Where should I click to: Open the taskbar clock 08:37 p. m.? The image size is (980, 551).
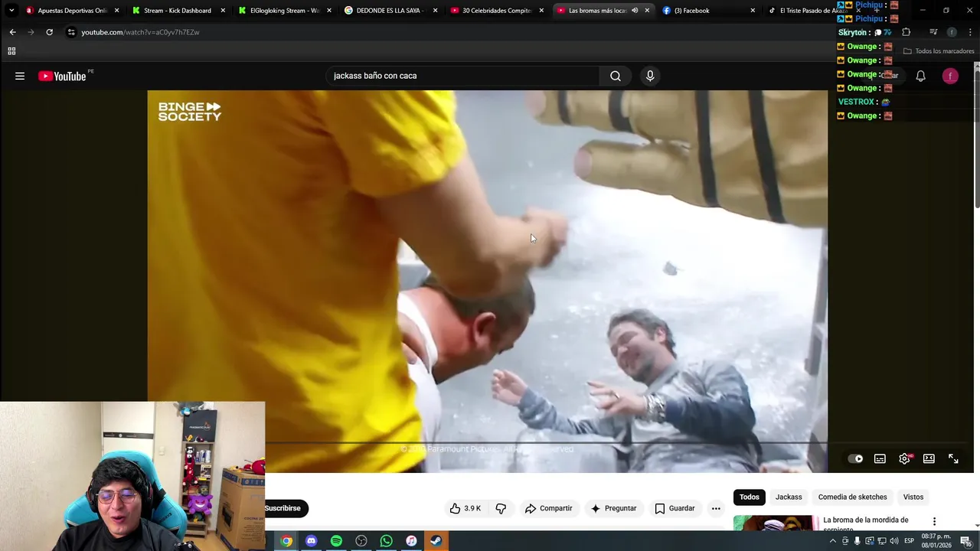(x=936, y=540)
